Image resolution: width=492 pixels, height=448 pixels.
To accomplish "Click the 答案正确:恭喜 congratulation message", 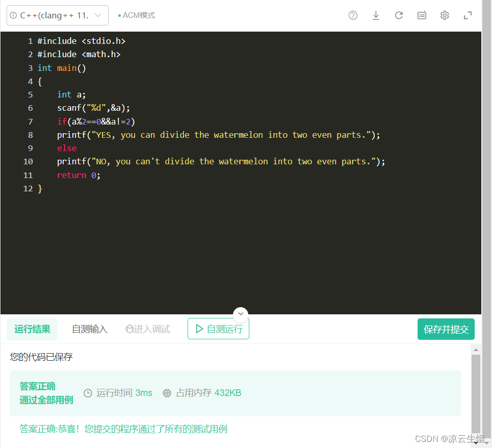I will point(123,429).
